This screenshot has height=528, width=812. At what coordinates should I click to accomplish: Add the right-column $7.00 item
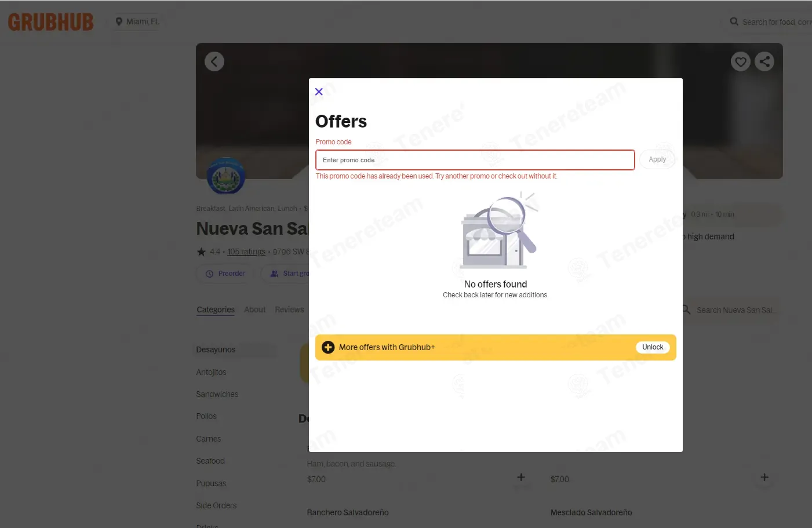coord(764,477)
